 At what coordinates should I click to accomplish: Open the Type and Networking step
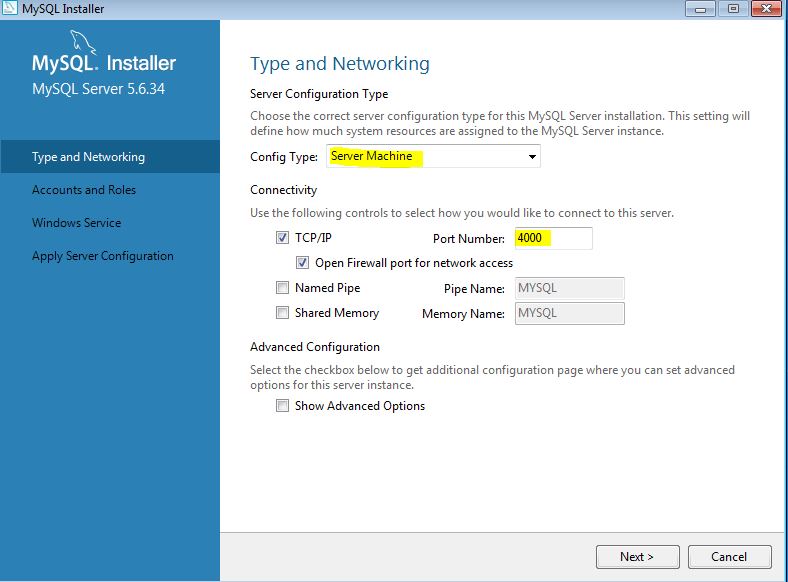(x=110, y=157)
